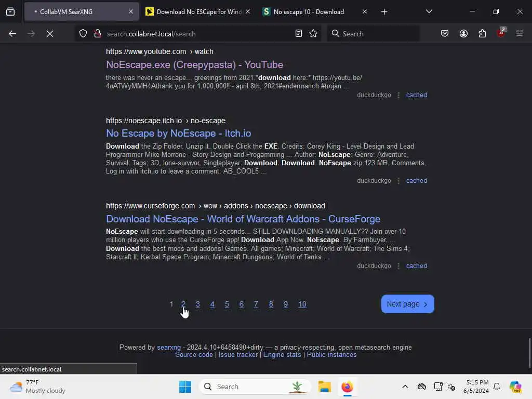Go to results page 8
The image size is (532, 399).
tap(271, 304)
